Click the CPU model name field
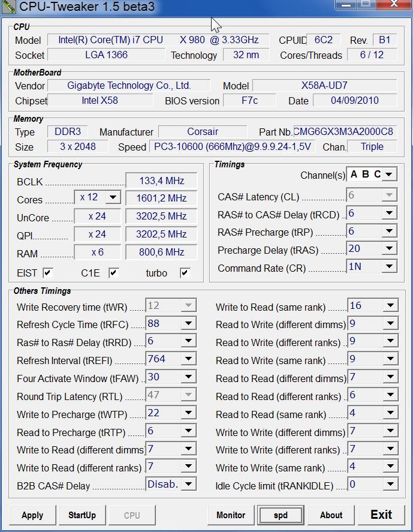 pyautogui.click(x=158, y=40)
